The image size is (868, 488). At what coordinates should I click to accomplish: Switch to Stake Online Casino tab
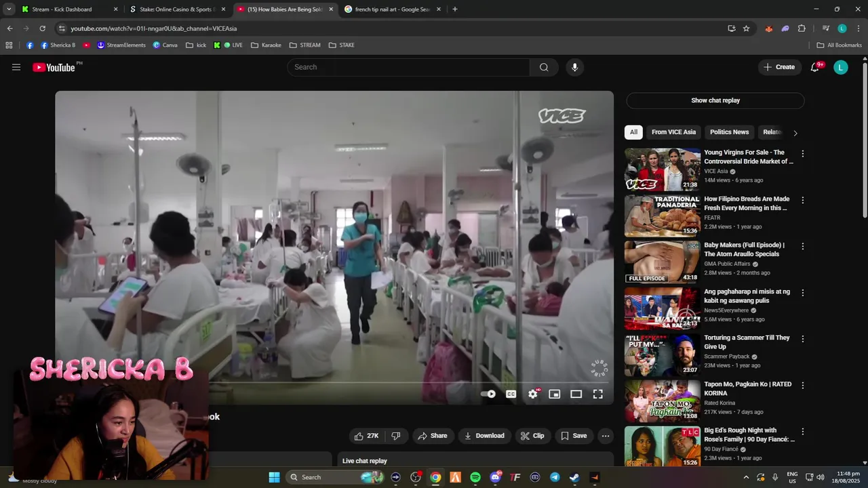[176, 9]
